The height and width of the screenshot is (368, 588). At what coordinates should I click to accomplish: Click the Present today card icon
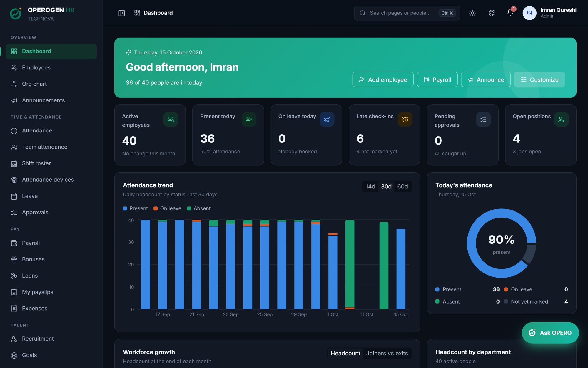tap(249, 120)
